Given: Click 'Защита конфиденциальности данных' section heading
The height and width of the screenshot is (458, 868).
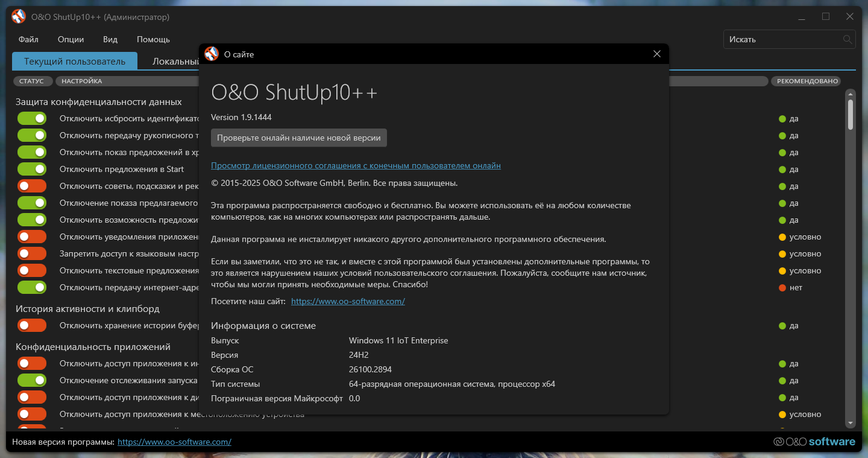Looking at the screenshot, I should click(x=99, y=101).
